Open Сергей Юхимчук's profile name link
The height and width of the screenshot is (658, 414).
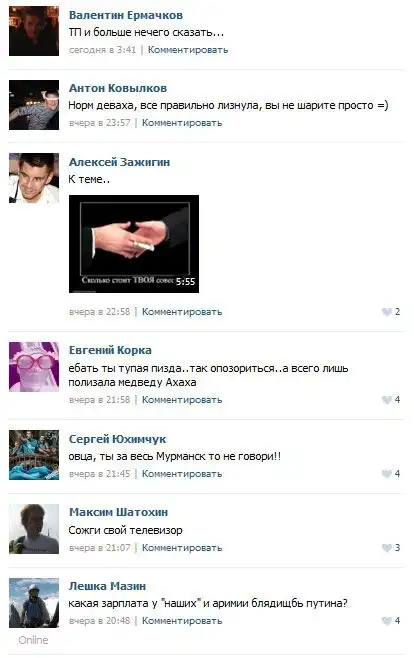[x=117, y=439]
